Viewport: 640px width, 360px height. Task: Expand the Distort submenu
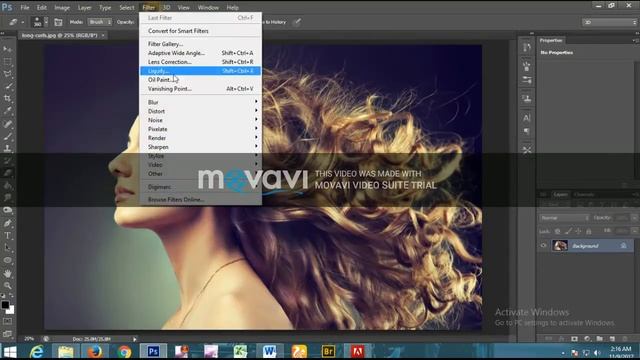tap(200, 111)
